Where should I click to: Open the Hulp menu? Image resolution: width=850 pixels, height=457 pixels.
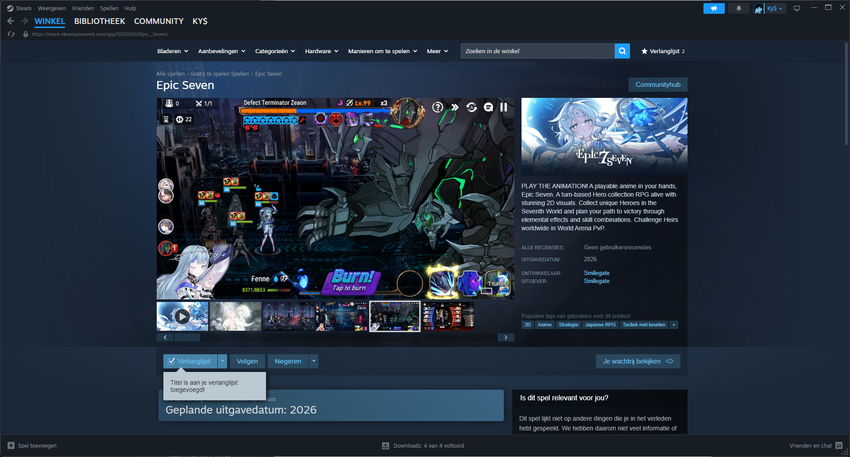point(130,8)
